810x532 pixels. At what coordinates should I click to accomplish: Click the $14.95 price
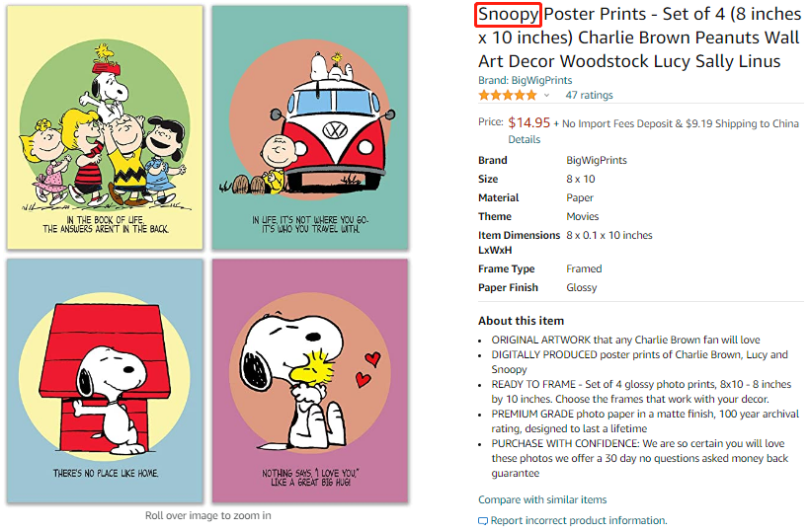point(528,123)
